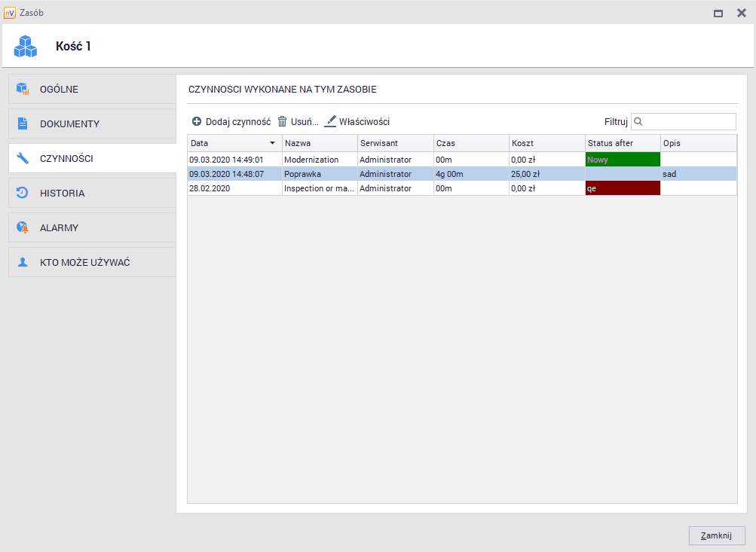Click green Nowy status cell

(x=623, y=160)
